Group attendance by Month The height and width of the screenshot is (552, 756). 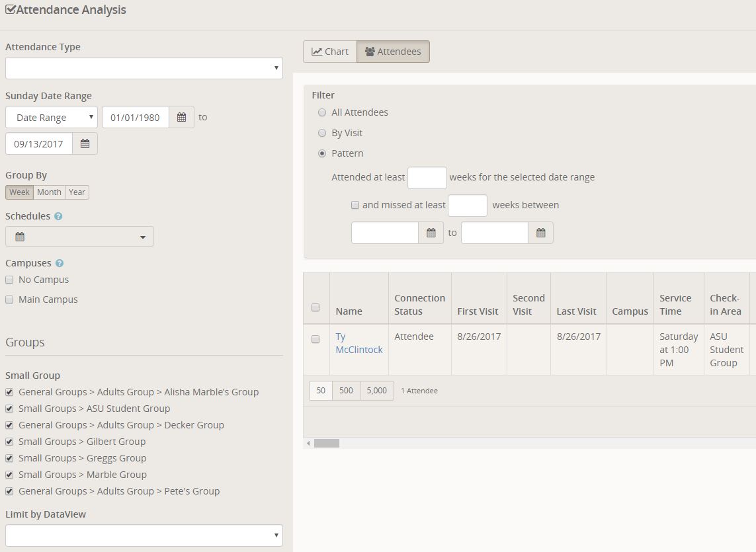(49, 192)
